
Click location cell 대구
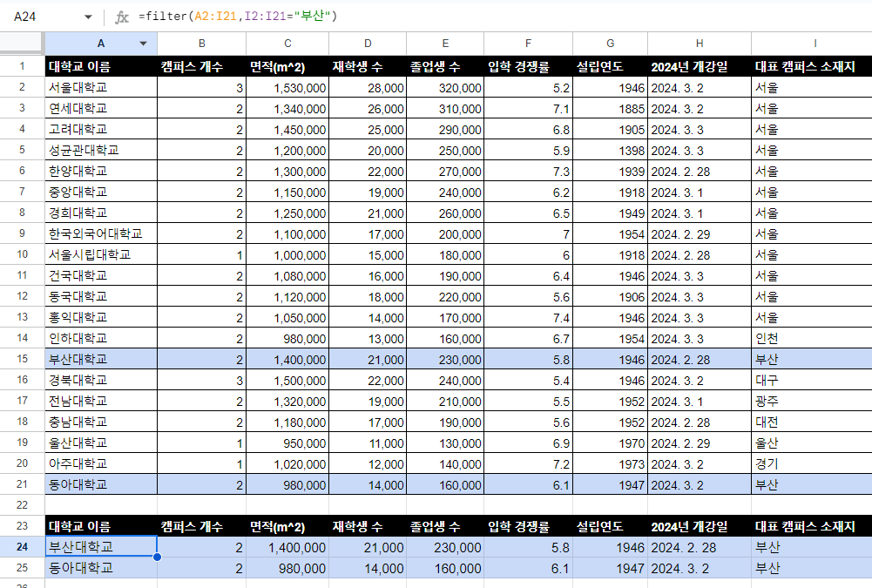812,380
